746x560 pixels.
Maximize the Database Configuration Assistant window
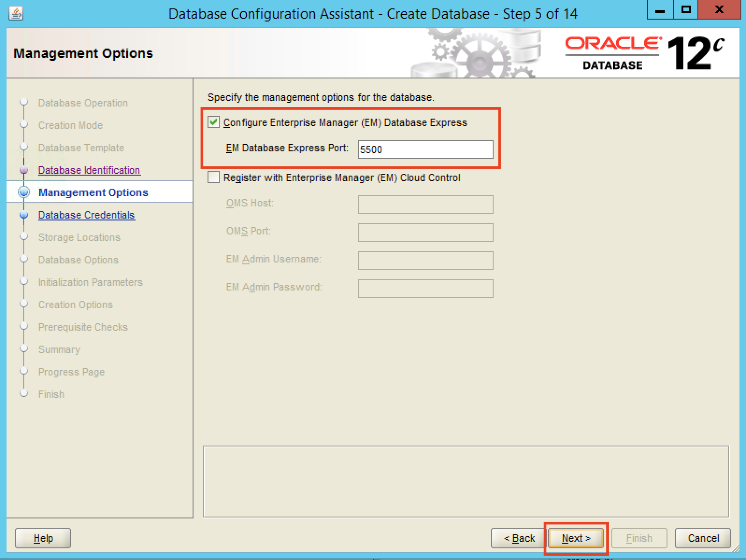[686, 10]
